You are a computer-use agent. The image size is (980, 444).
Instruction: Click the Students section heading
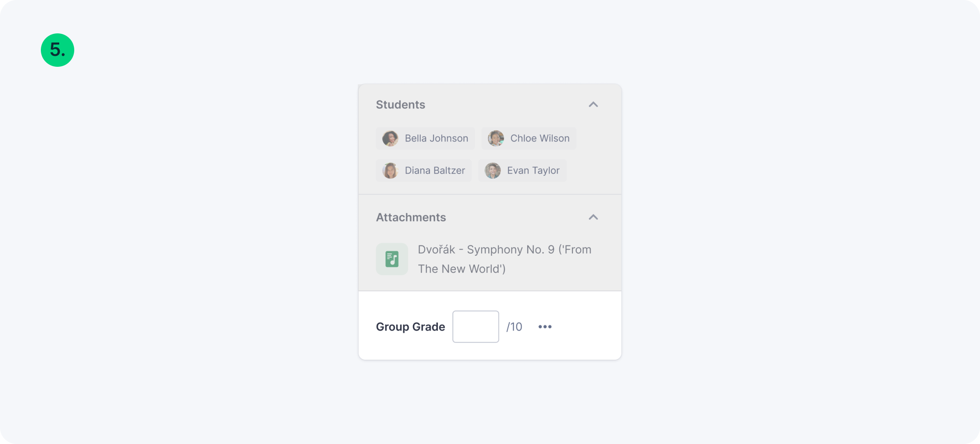pyautogui.click(x=400, y=104)
